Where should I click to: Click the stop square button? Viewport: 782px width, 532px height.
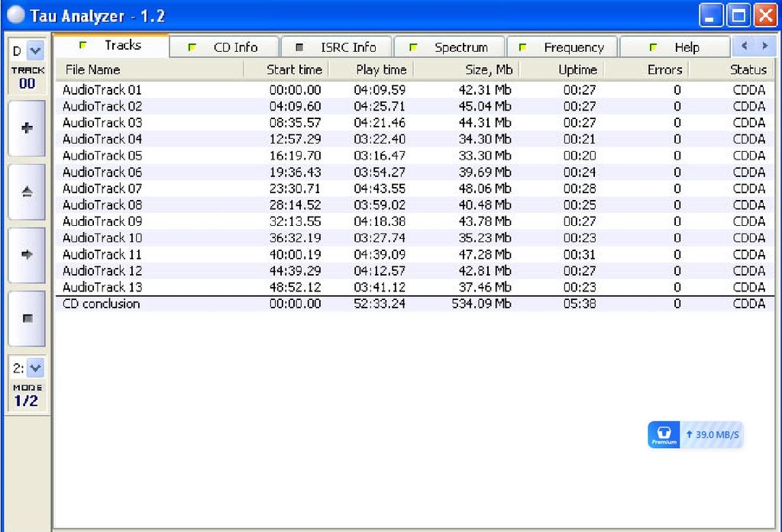tap(27, 318)
